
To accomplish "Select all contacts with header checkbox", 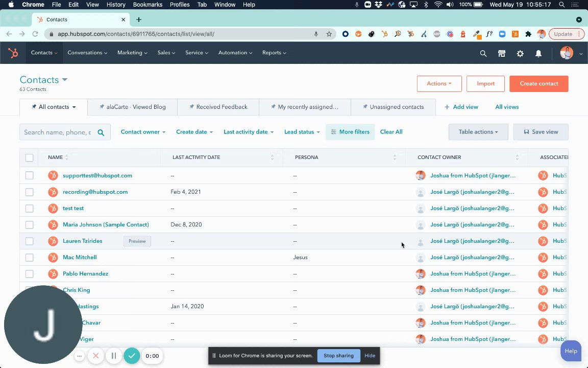I will [29, 158].
